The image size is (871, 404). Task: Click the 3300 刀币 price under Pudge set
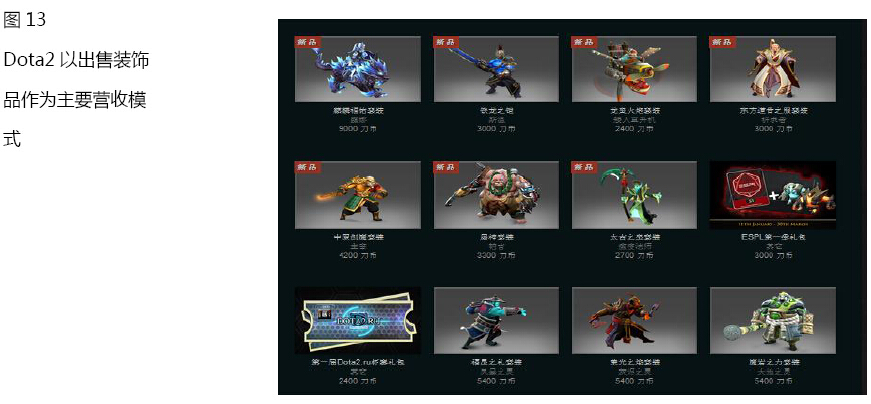[x=496, y=256]
